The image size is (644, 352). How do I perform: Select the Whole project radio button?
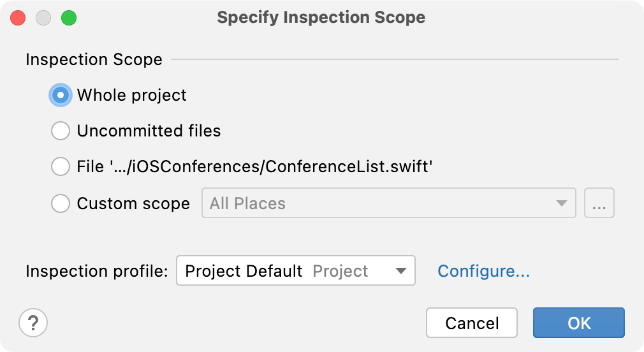(x=61, y=95)
